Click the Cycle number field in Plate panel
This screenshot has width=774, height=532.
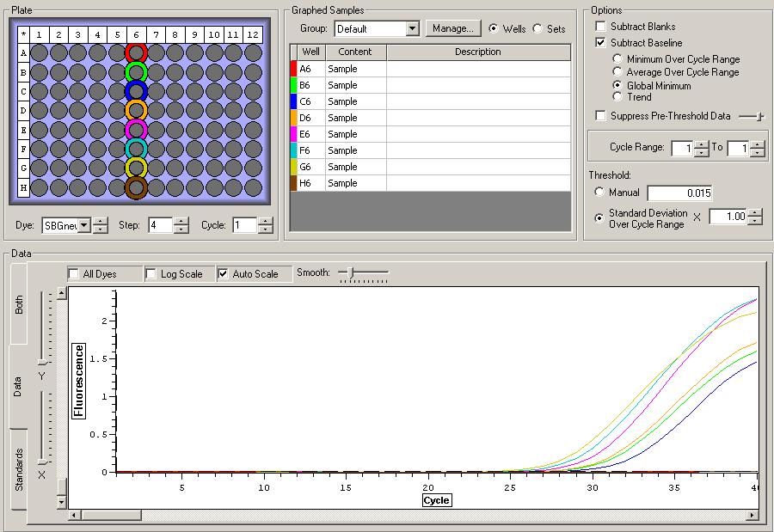point(245,225)
